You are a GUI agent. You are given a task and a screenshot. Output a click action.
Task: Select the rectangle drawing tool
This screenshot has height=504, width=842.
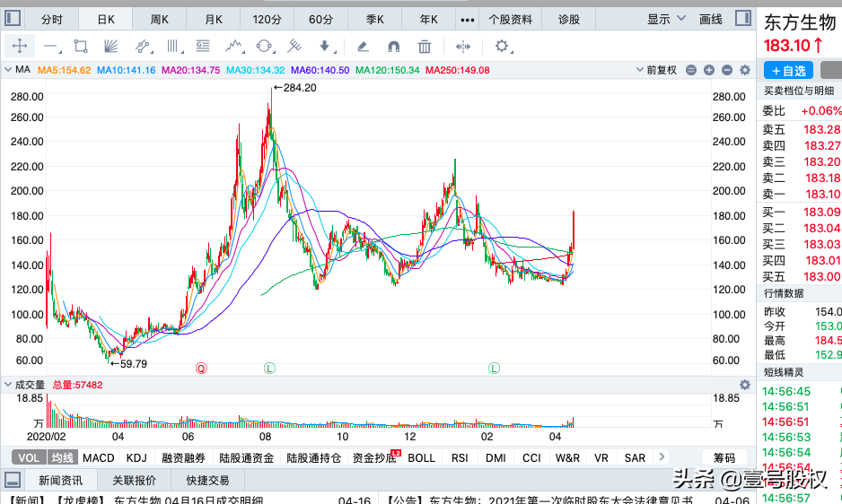point(81,46)
